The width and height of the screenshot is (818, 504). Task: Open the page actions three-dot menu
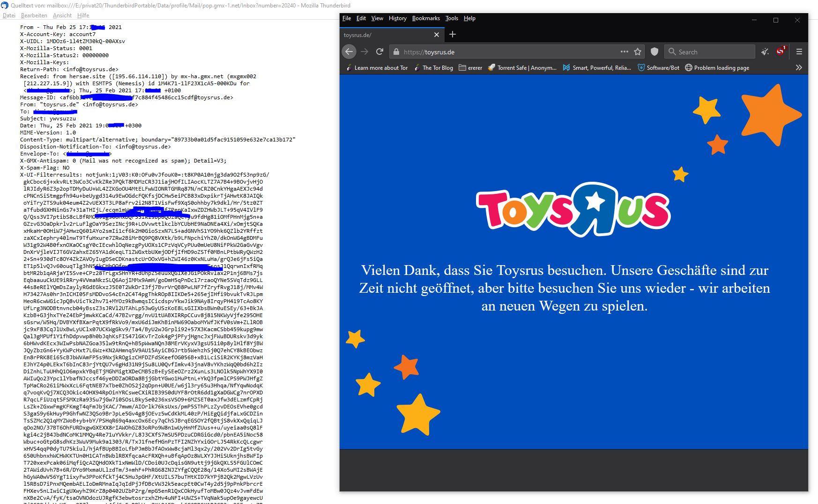pos(624,52)
